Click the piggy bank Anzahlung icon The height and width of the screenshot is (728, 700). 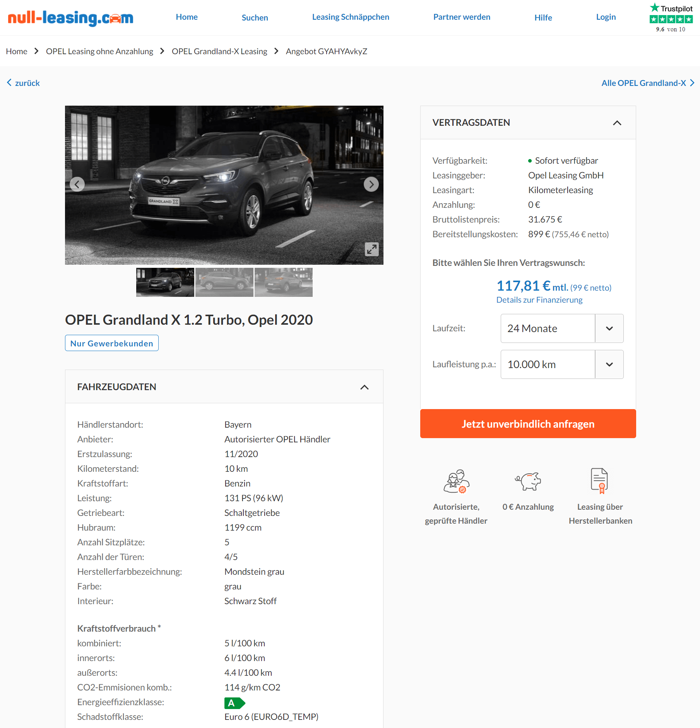(x=528, y=481)
